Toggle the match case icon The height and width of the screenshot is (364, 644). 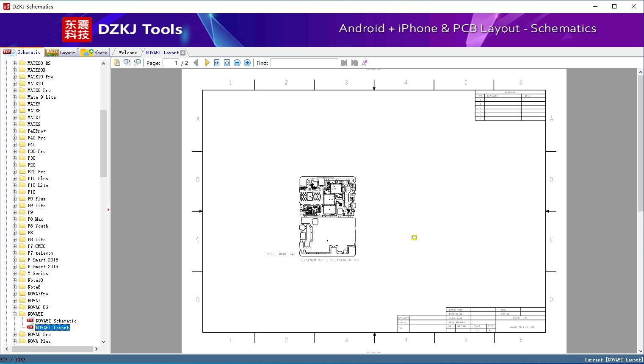365,63
